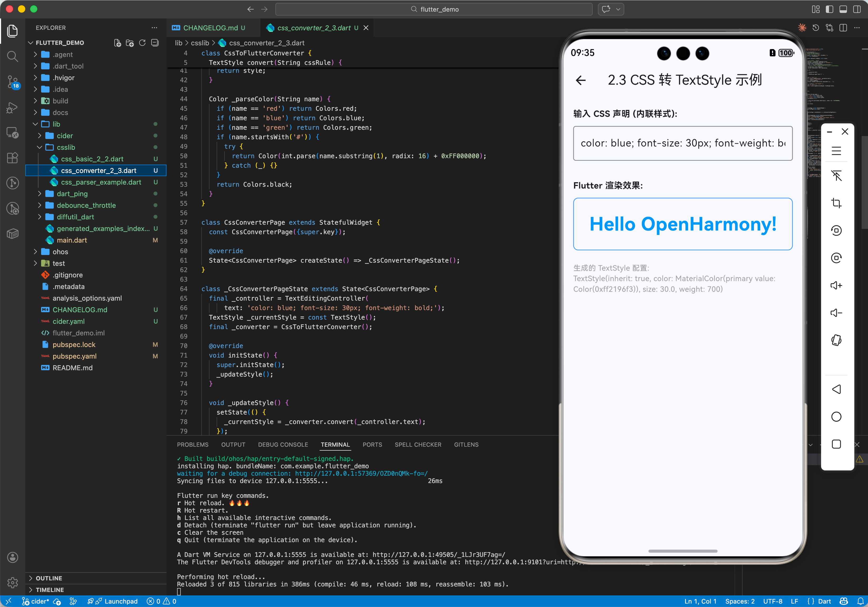Click the Launchpad status bar item
The width and height of the screenshot is (868, 607).
point(121,601)
